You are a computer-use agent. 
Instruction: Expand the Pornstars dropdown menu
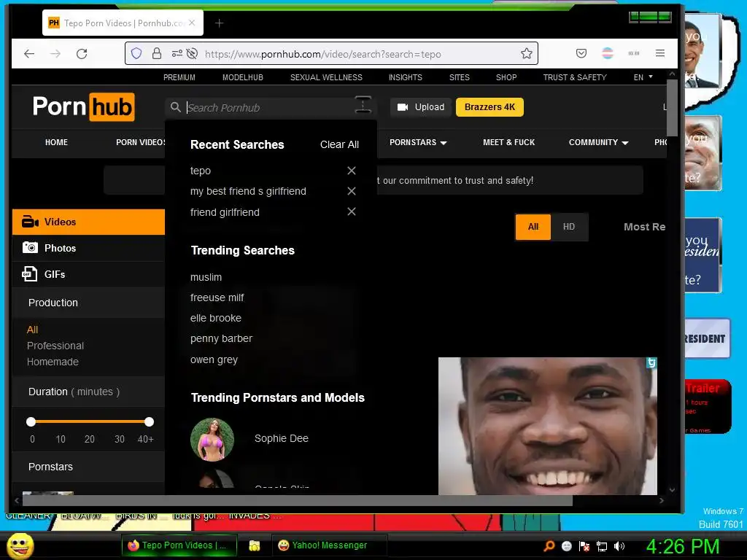coord(418,142)
